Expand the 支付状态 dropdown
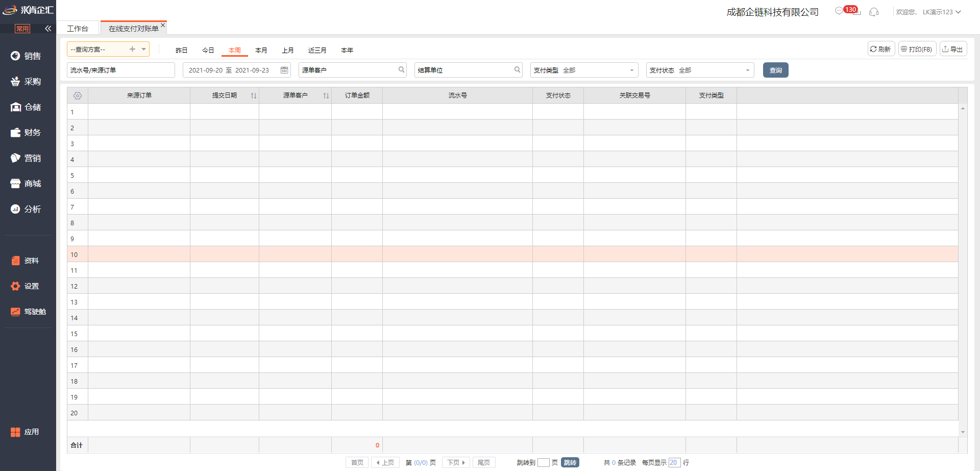Screen dimensions: 980x471 click(747, 70)
